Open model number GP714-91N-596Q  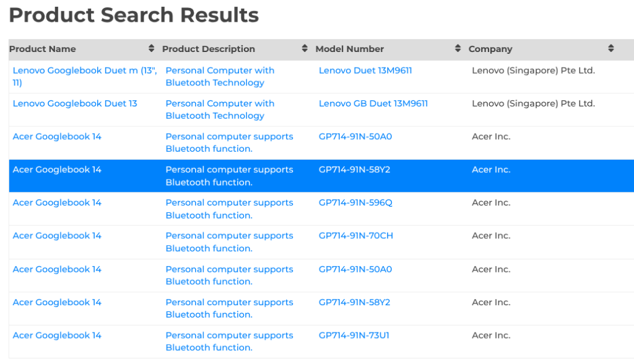[355, 202]
